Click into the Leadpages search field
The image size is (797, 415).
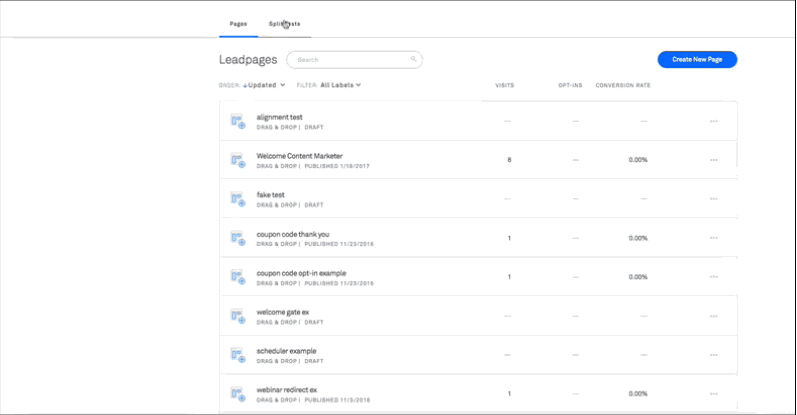click(354, 60)
